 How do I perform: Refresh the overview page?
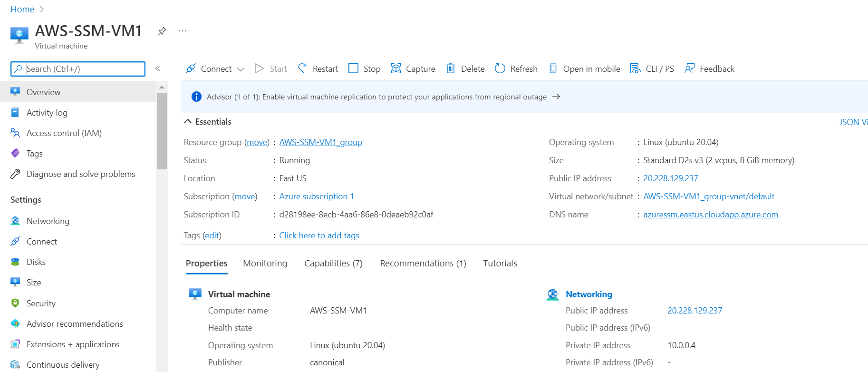click(x=516, y=69)
